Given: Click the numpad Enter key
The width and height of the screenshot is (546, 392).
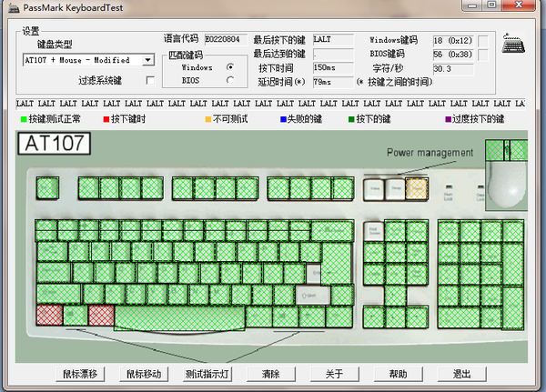Looking at the screenshot, I should (513, 308).
